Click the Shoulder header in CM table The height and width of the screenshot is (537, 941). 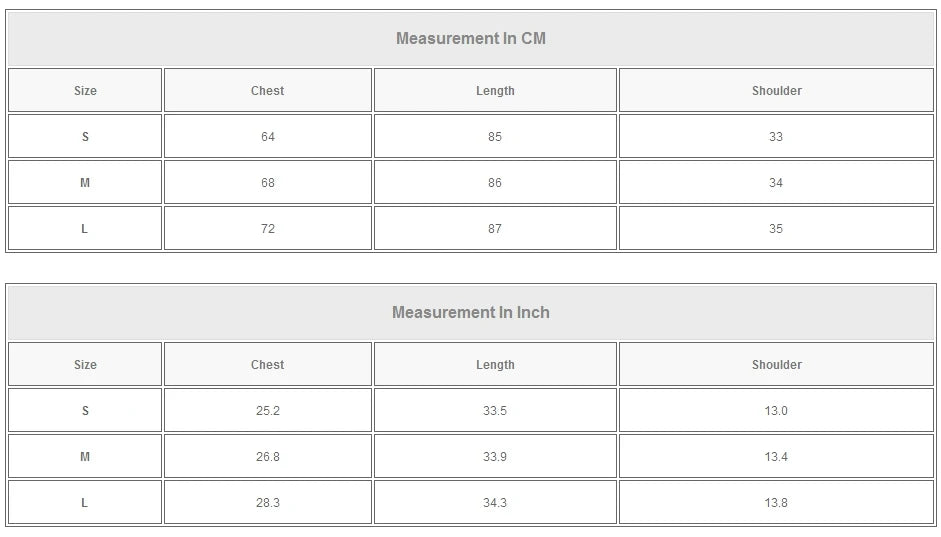pyautogui.click(x=776, y=91)
